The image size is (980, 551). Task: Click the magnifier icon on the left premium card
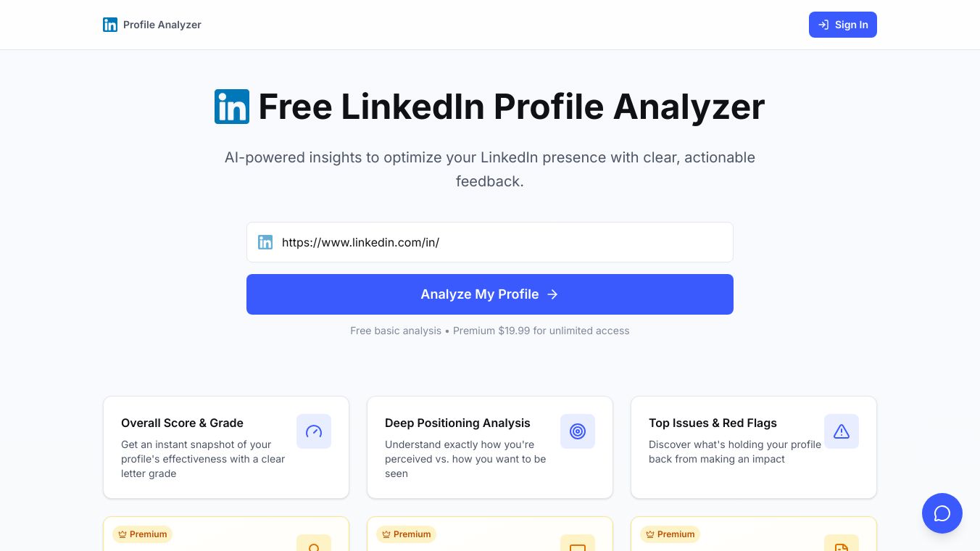point(314,549)
